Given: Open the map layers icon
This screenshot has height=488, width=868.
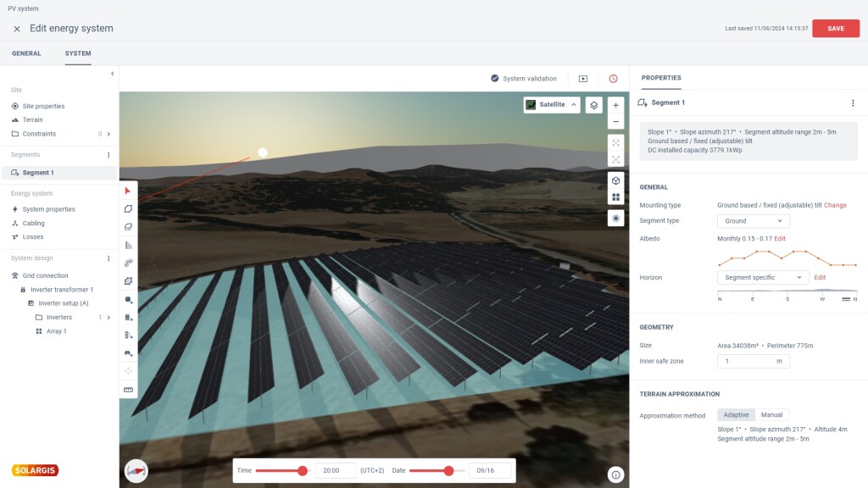Looking at the screenshot, I should point(594,105).
